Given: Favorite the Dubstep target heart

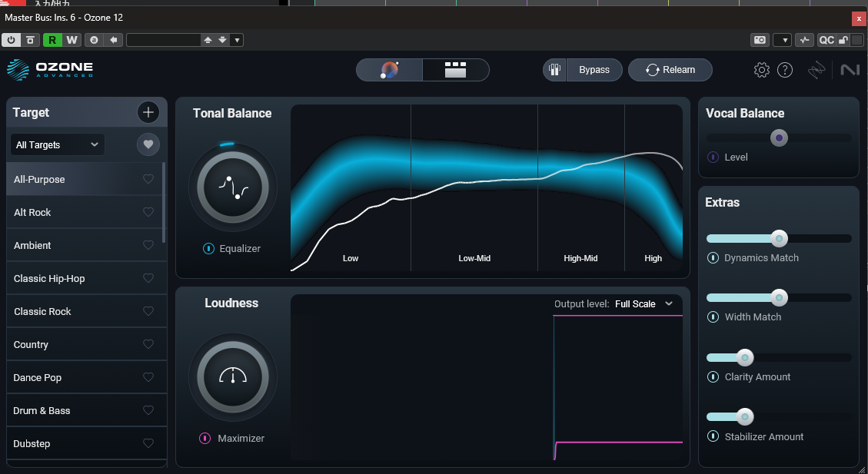Looking at the screenshot, I should (x=148, y=443).
